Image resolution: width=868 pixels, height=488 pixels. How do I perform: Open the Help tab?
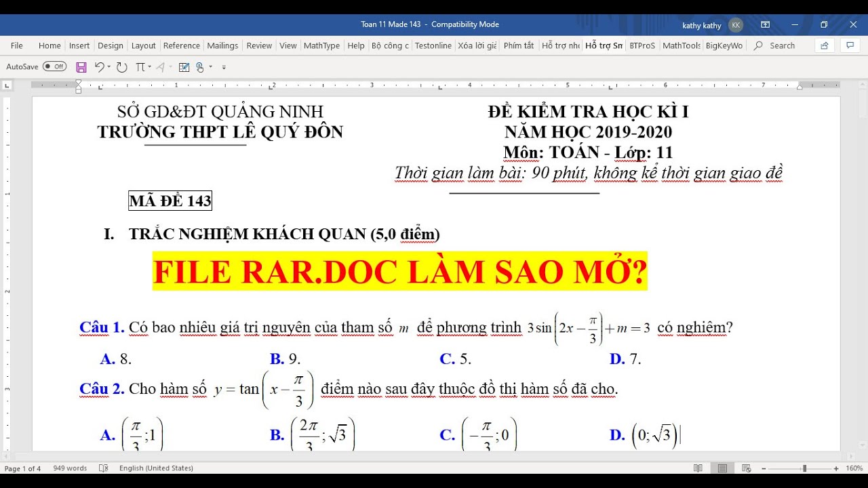pyautogui.click(x=356, y=45)
